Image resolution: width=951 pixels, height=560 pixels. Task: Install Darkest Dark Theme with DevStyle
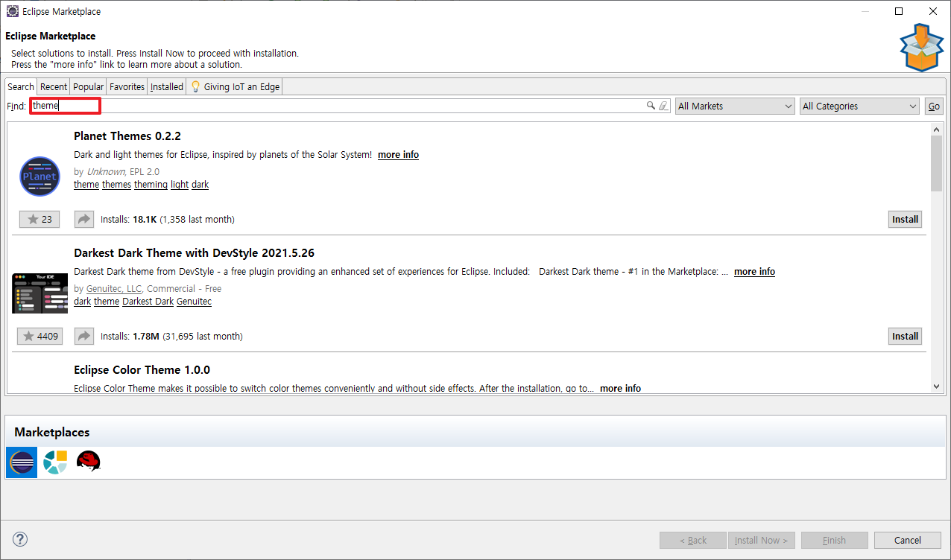[x=905, y=336]
